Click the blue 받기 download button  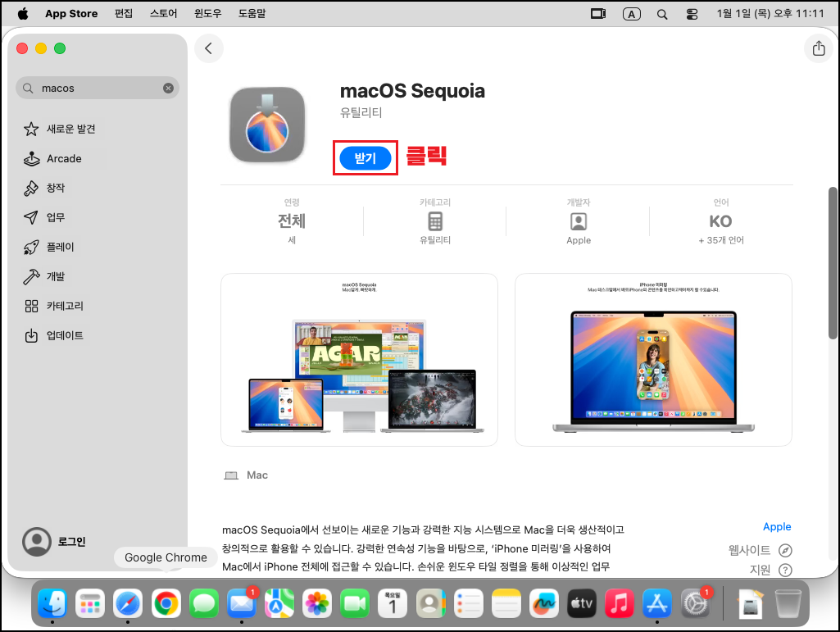pos(366,158)
